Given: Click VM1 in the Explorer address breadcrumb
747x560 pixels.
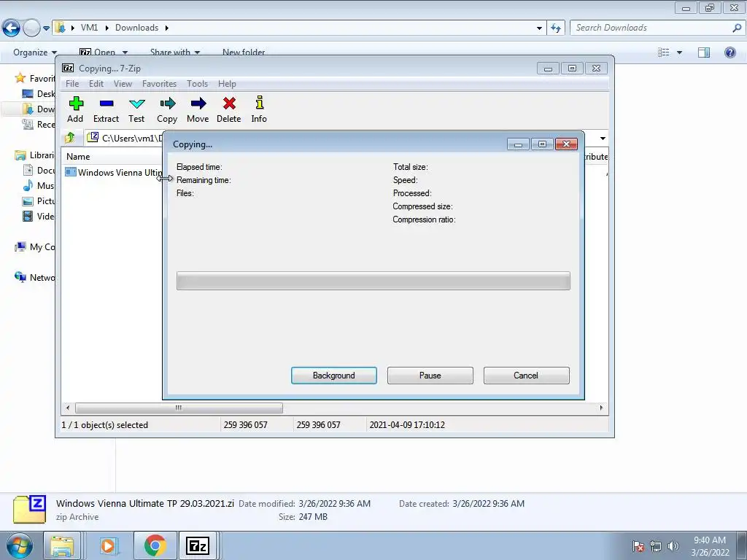Looking at the screenshot, I should (x=89, y=28).
